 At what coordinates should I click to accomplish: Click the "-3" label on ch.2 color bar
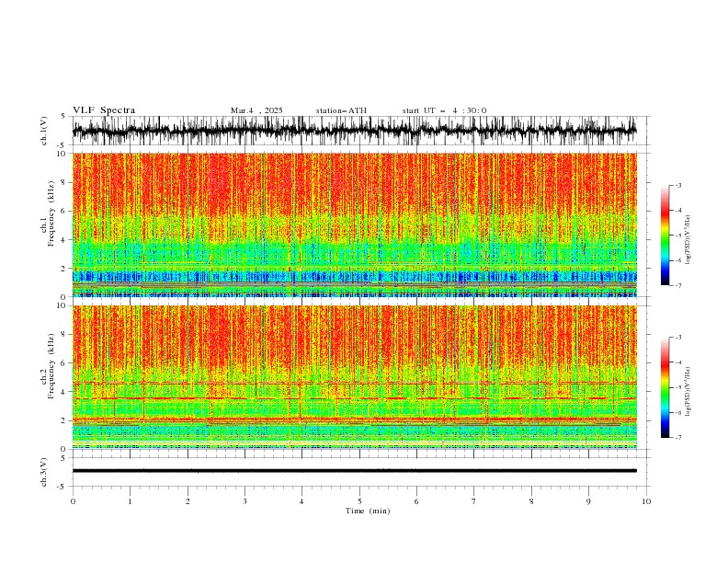tap(677, 338)
